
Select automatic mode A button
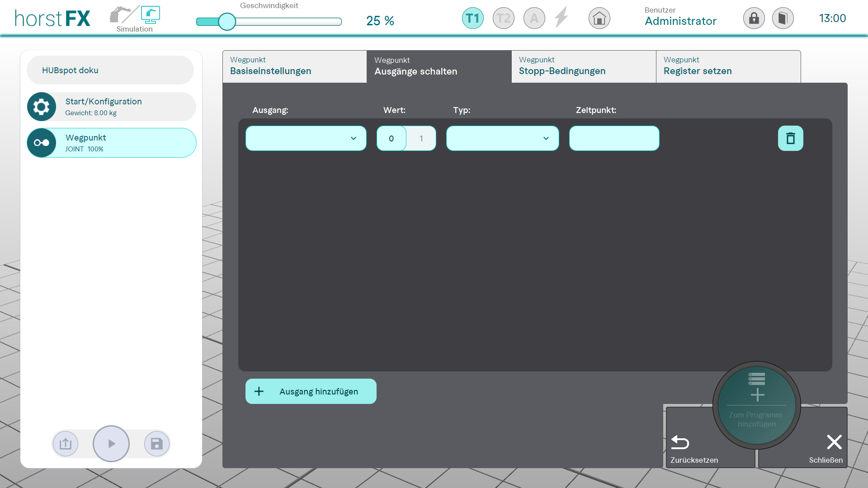pos(534,19)
